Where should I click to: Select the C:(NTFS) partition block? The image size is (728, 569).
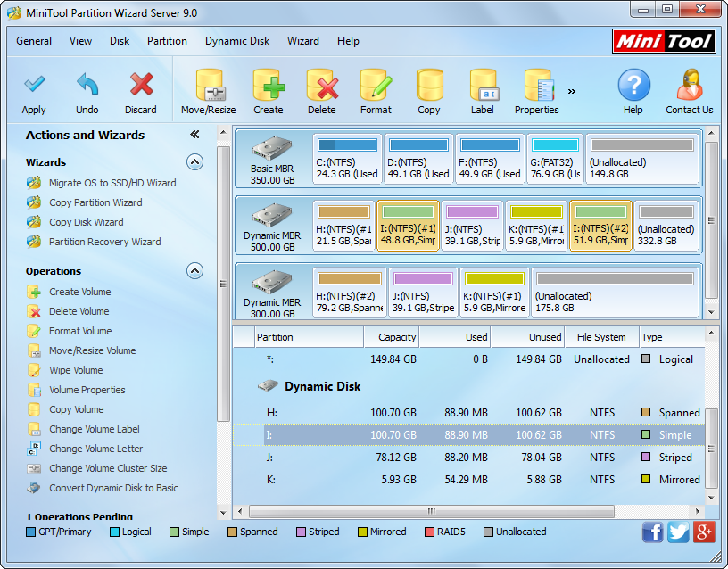pyautogui.click(x=347, y=159)
